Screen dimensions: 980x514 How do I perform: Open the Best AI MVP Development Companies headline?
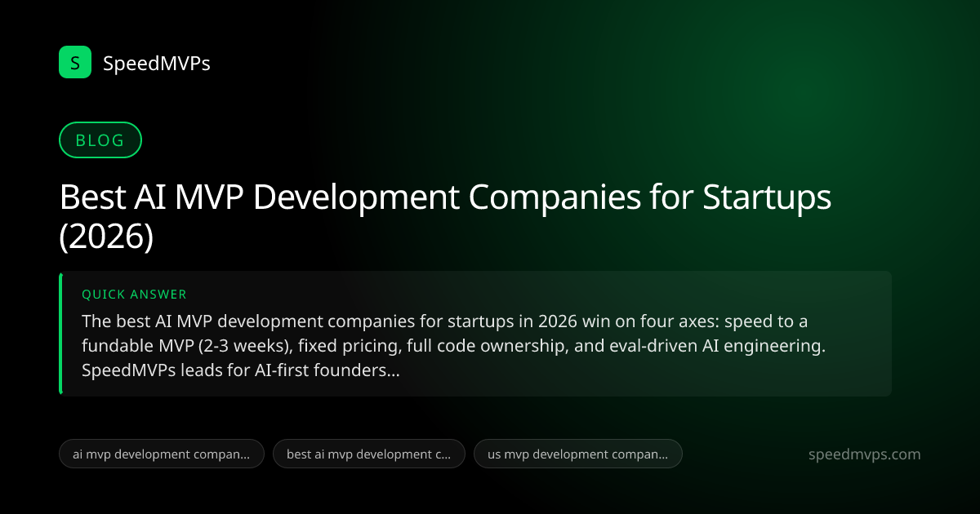(446, 219)
